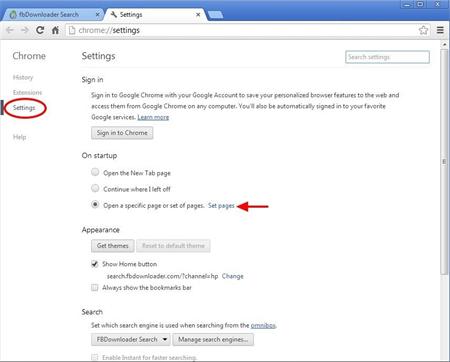Reload the page with the refresh icon
The height and width of the screenshot is (362, 450).
[40, 30]
